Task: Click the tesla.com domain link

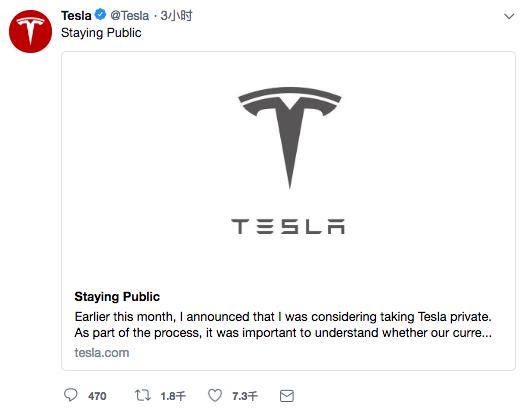Action: coord(102,353)
